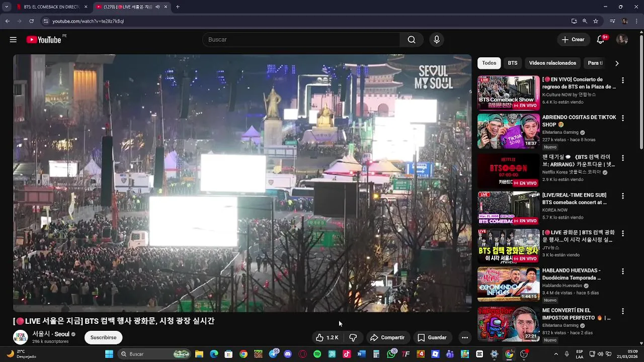Open KOREA NOW comeback concert thumbnail
Viewport: 644px width, 362px height.
508,208
